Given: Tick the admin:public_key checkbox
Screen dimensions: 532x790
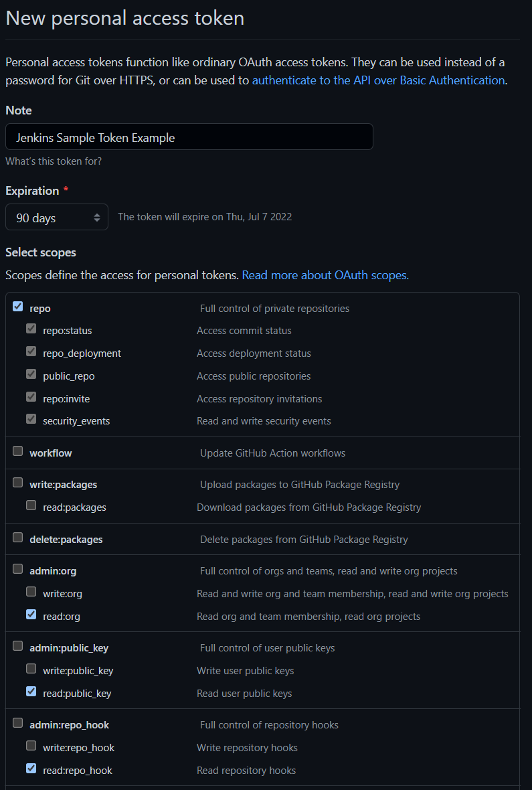Looking at the screenshot, I should coord(17,646).
